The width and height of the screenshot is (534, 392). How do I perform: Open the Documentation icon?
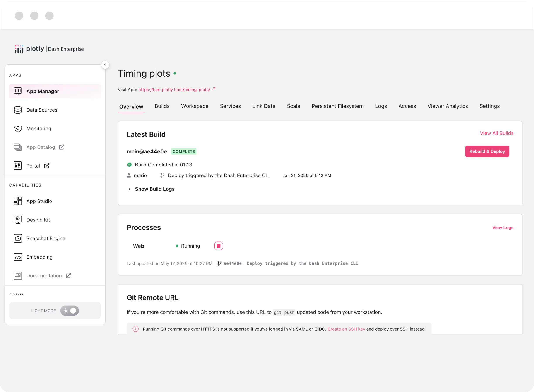click(x=18, y=275)
